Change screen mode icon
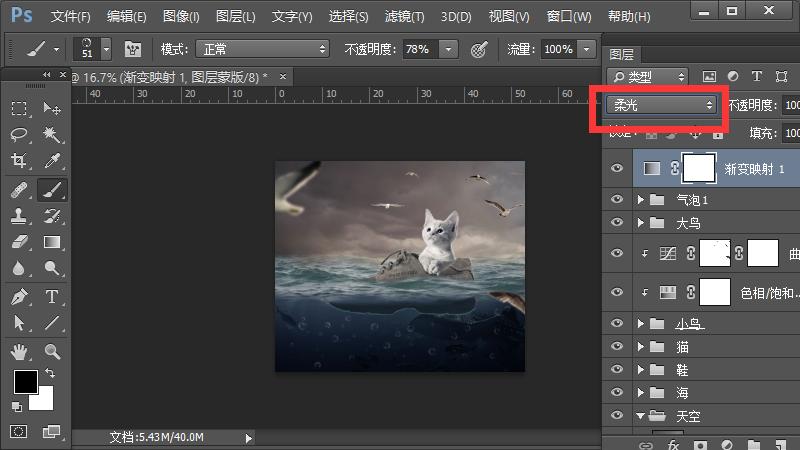This screenshot has height=450, width=800. point(52,432)
